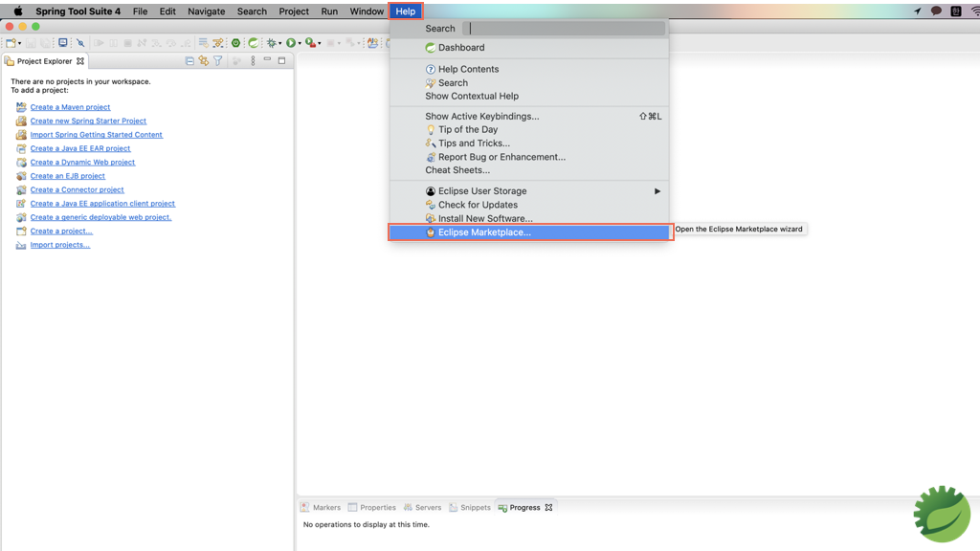
Task: Open the Navigate menu
Action: [x=207, y=11]
